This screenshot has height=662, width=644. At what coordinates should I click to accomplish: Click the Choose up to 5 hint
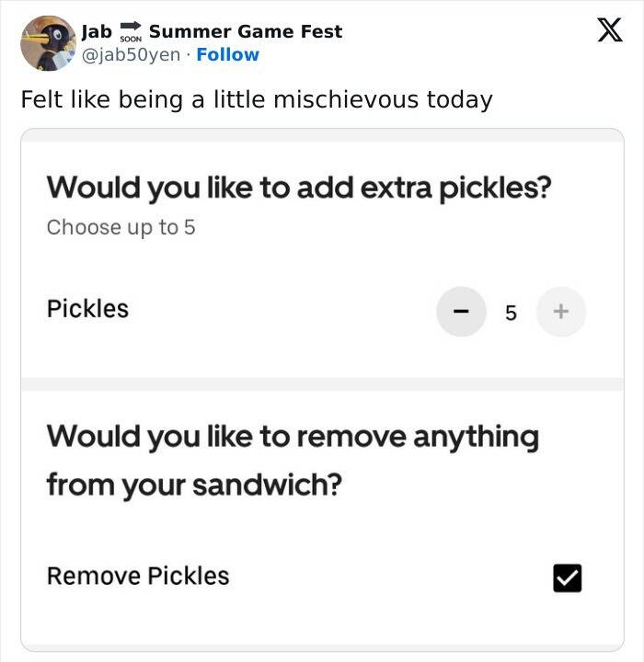pyautogui.click(x=121, y=227)
